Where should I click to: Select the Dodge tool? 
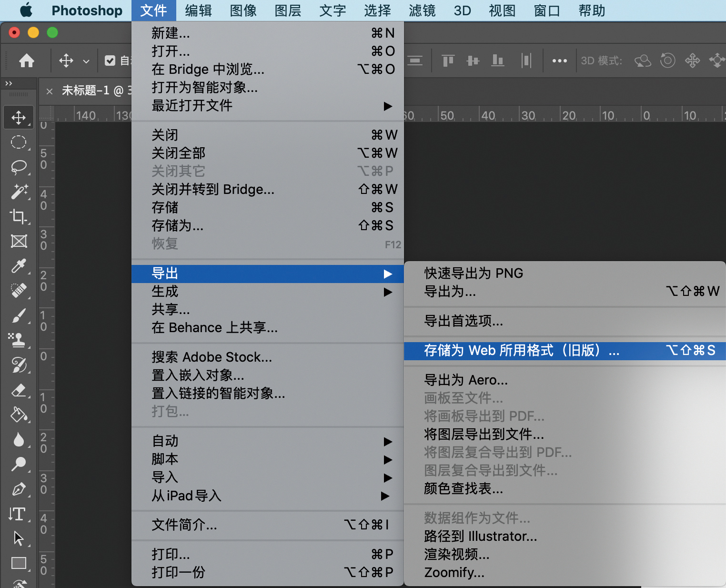pos(19,464)
